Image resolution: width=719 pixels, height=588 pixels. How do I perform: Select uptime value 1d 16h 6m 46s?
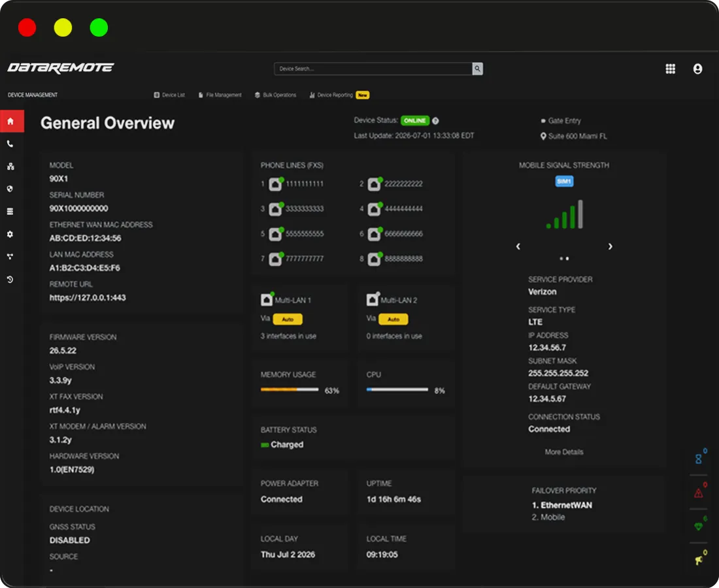click(393, 500)
